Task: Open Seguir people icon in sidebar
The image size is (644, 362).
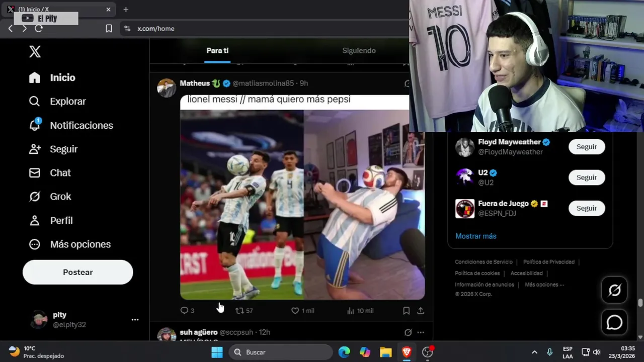Action: 34,149
